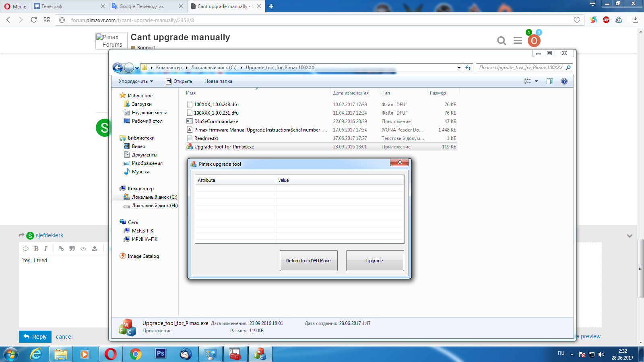644x362 pixels.
Task: Click the volume tray icon
Action: pyautogui.click(x=601, y=354)
